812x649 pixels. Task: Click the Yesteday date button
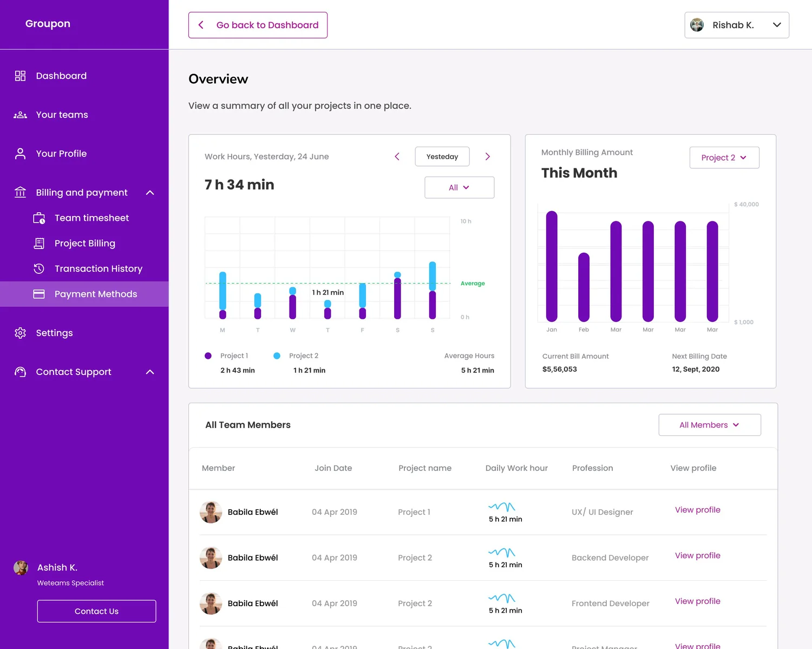[442, 156]
